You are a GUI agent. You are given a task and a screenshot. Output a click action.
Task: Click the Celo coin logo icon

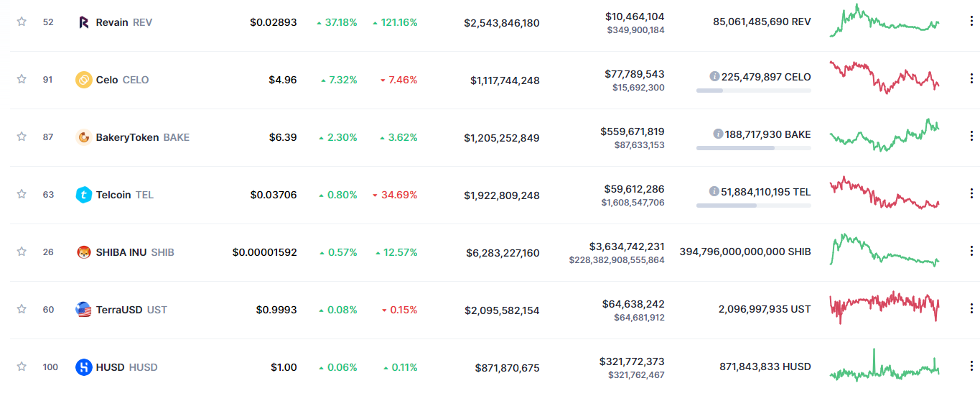pos(84,80)
